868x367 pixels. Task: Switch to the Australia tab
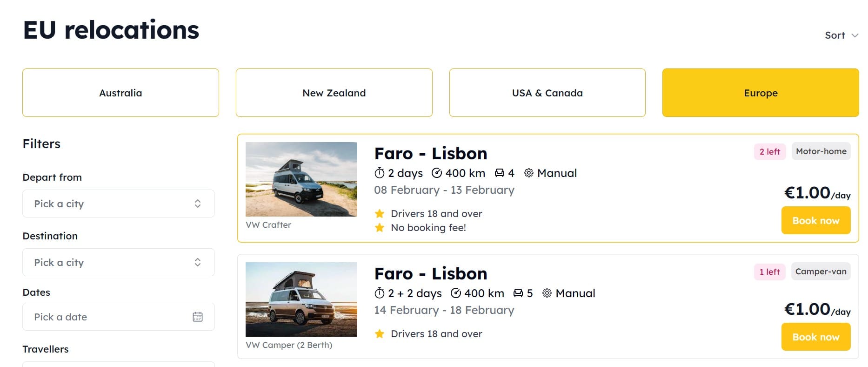click(x=120, y=93)
